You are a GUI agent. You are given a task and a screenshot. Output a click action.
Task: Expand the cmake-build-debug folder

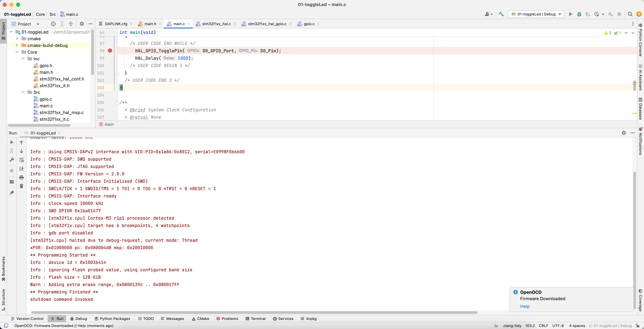17,45
